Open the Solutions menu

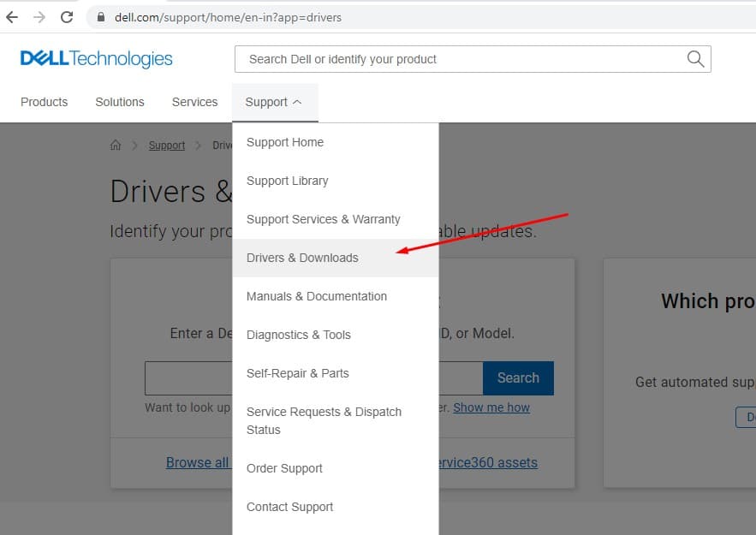click(120, 102)
